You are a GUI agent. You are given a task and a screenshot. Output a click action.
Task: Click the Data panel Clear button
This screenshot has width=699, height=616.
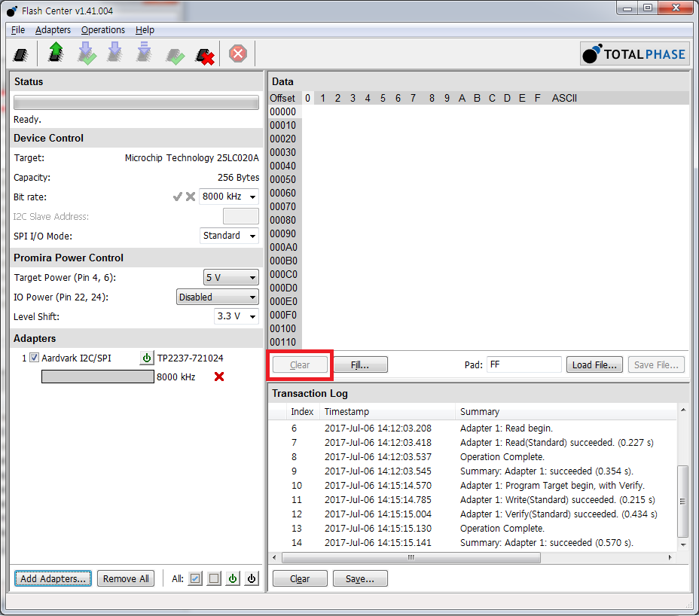(x=300, y=365)
